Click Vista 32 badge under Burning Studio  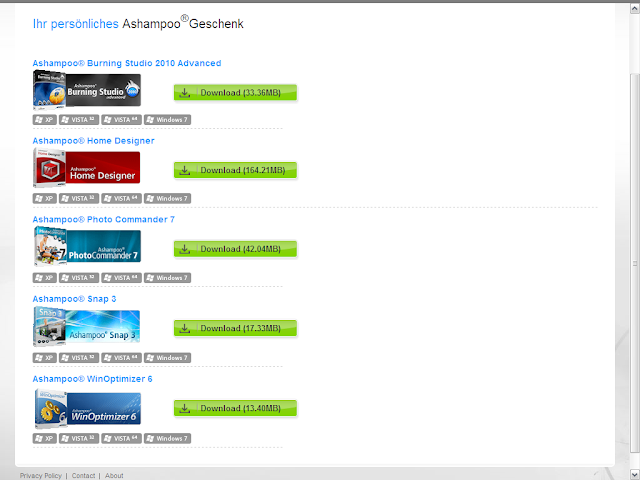(79, 120)
